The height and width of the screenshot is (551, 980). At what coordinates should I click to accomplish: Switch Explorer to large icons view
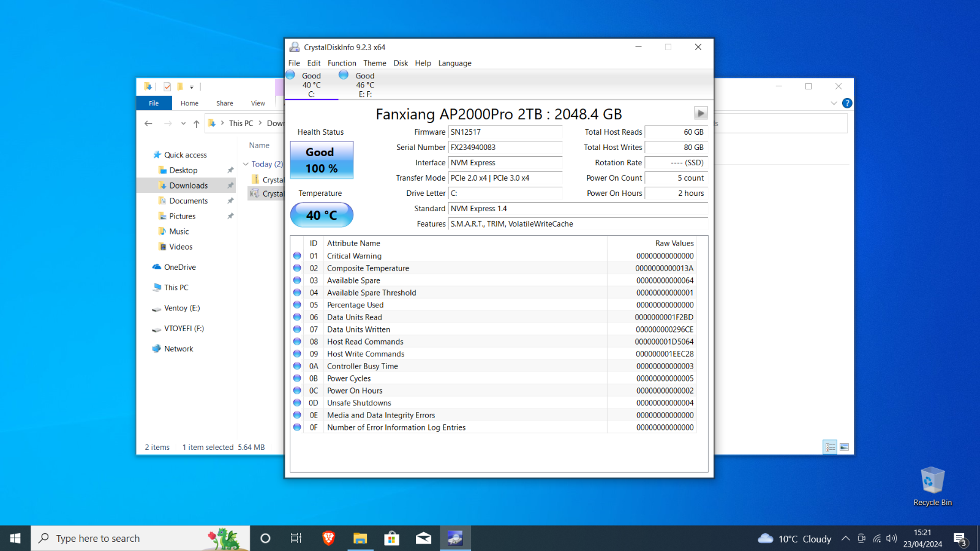pos(844,447)
